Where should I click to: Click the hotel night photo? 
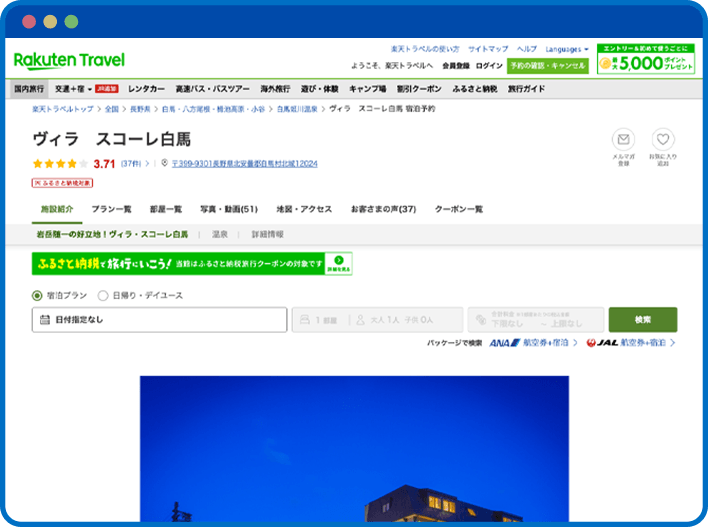[x=354, y=448]
